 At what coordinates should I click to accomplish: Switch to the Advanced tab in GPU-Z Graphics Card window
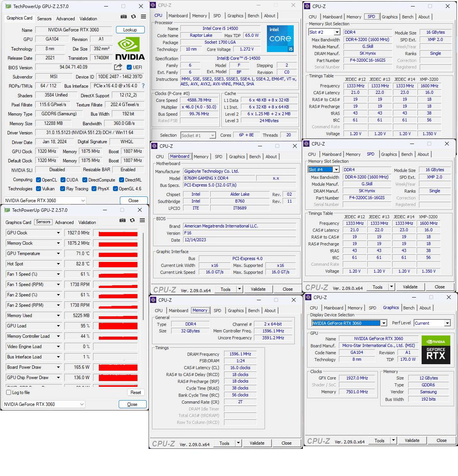65,19
